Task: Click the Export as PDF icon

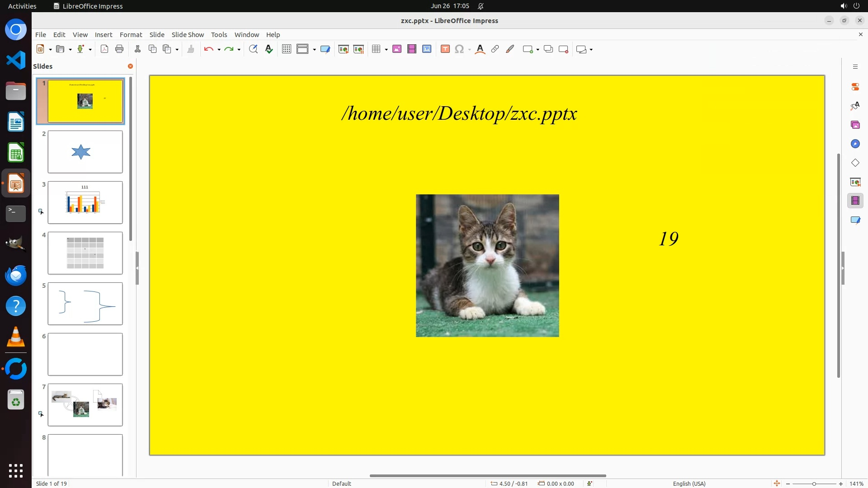Action: coord(104,49)
